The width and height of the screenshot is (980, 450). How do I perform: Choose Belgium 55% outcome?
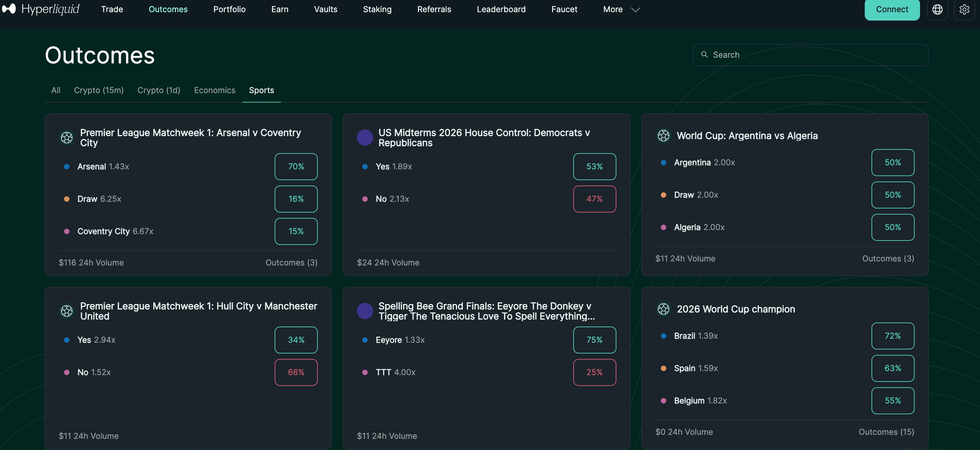point(892,400)
